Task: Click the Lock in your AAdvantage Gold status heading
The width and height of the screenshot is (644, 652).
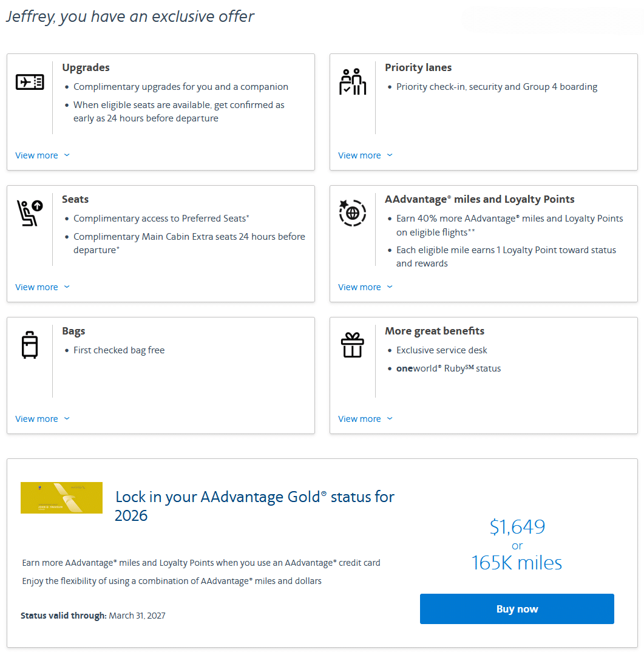Action: pos(254,504)
